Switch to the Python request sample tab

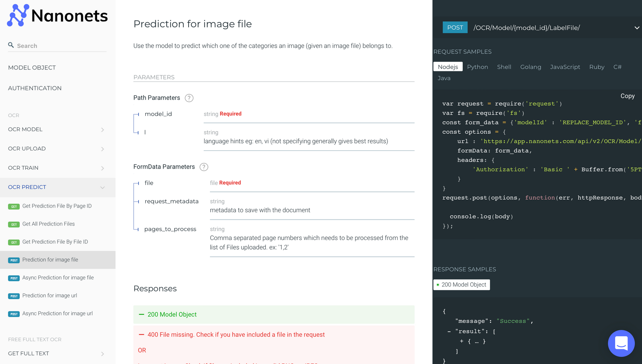(477, 67)
